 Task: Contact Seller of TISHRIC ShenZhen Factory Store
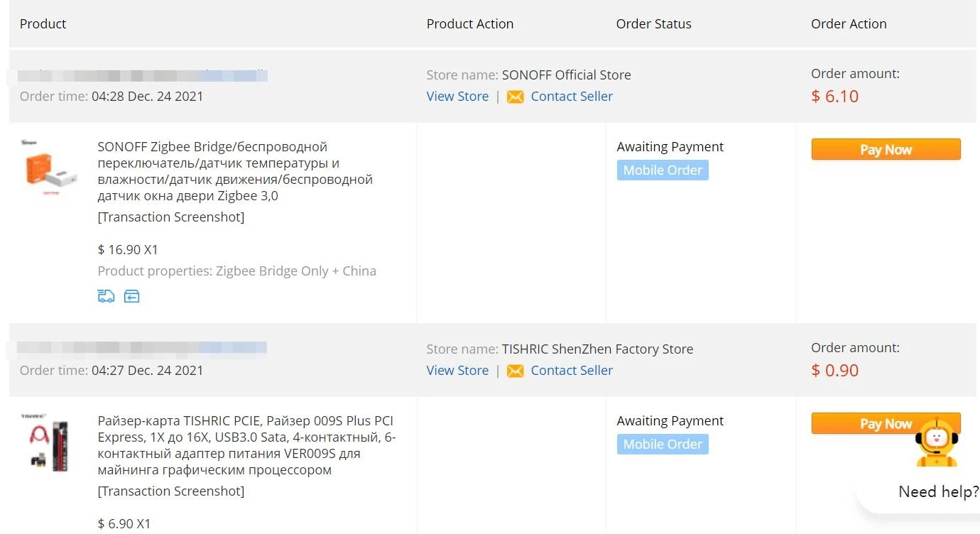572,371
